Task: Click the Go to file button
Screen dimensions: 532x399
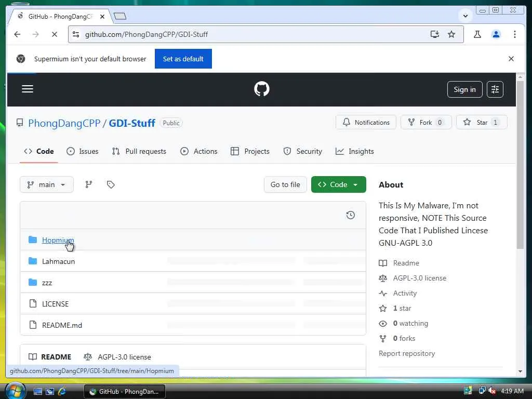Action: pyautogui.click(x=285, y=184)
